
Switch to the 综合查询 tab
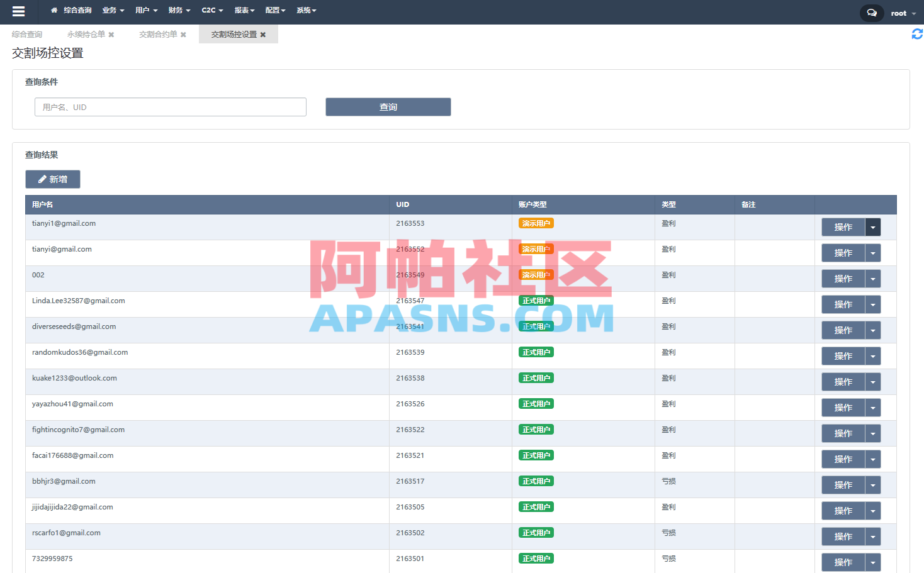coord(26,34)
